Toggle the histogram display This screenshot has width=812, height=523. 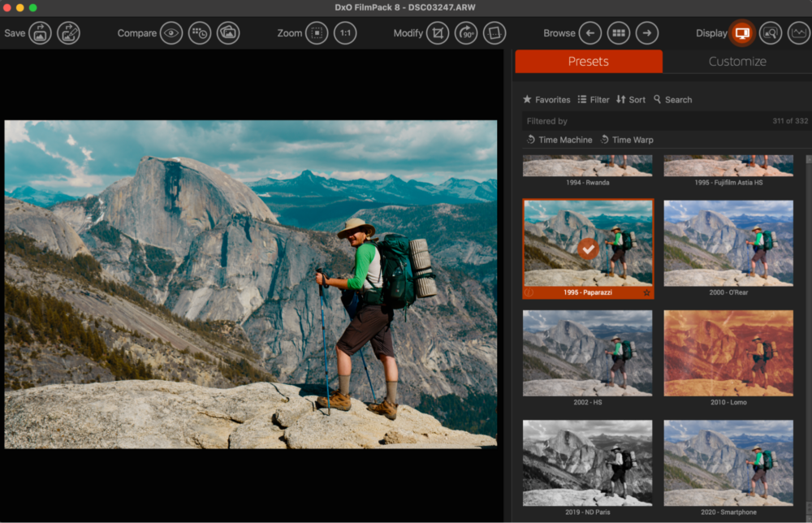point(799,33)
